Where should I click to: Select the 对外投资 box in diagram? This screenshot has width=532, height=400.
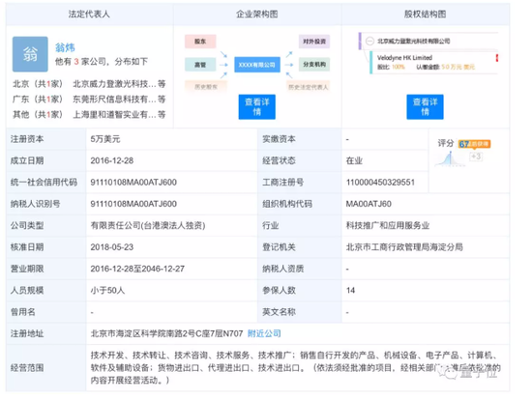coord(314,42)
